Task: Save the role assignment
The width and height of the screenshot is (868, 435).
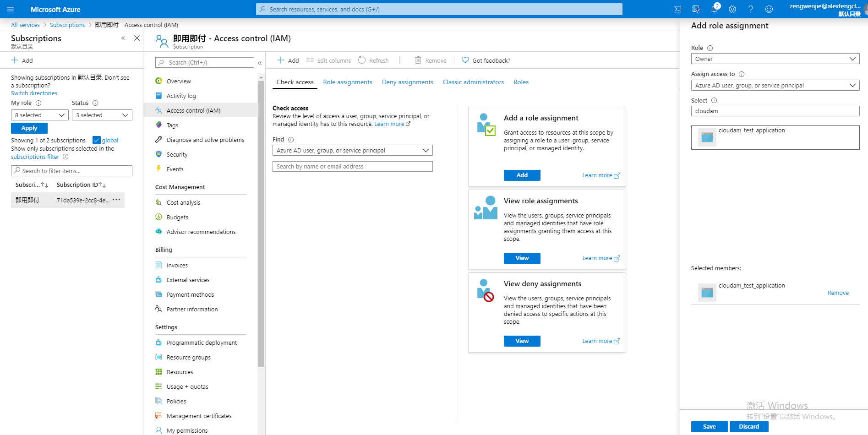Action: point(710,427)
